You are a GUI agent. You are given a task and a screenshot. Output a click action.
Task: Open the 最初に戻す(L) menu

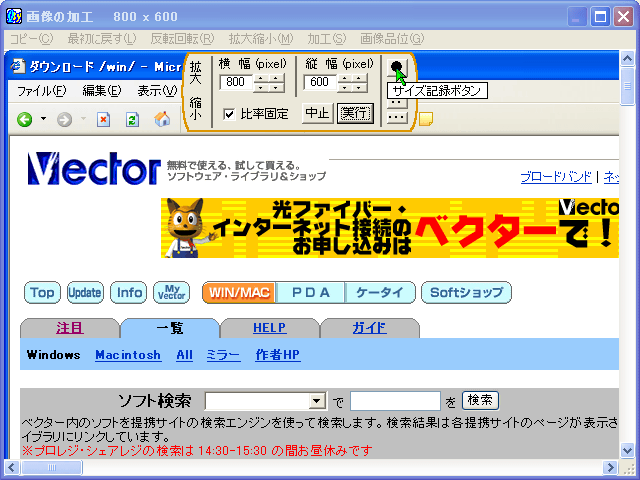(102, 39)
